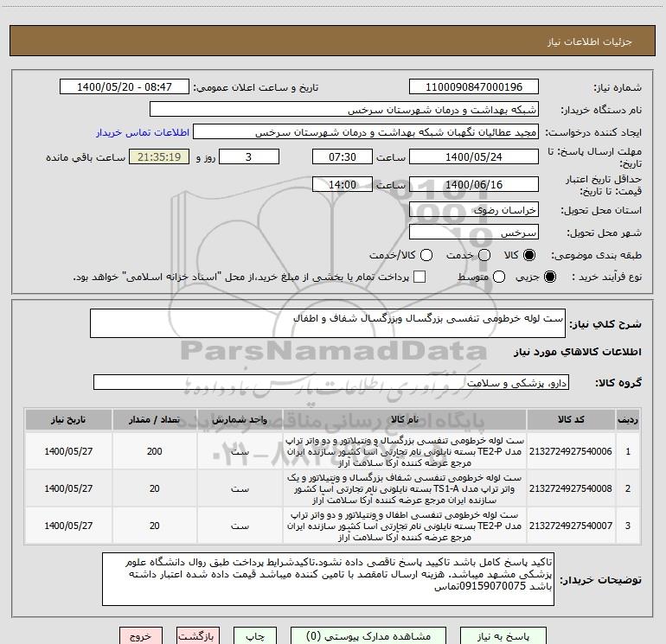Viewport: 666px width, 644px height.
Task: Click the خروج exit button
Action: [x=141, y=635]
